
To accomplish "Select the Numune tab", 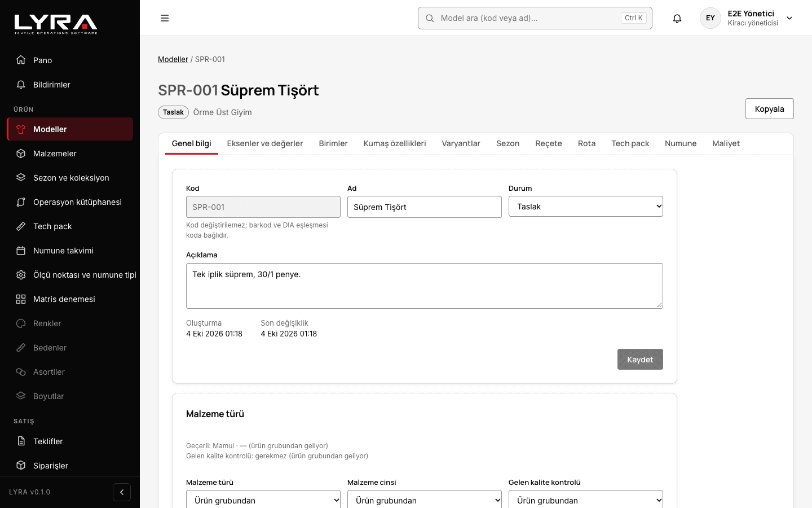I will [681, 143].
